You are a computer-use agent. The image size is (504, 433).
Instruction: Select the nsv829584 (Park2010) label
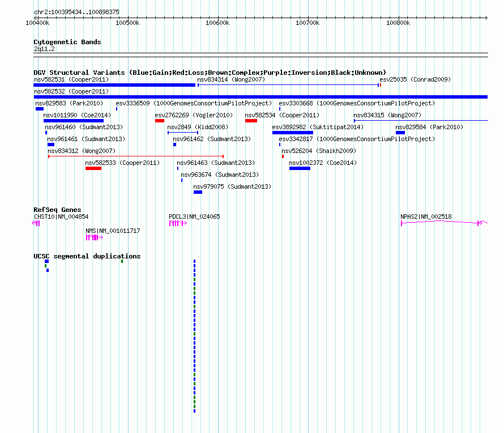point(429,127)
